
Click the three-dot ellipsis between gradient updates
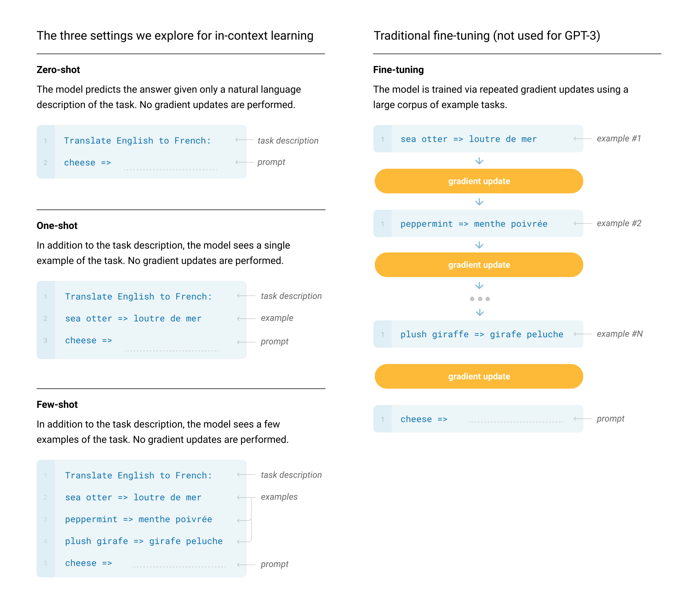click(480, 299)
